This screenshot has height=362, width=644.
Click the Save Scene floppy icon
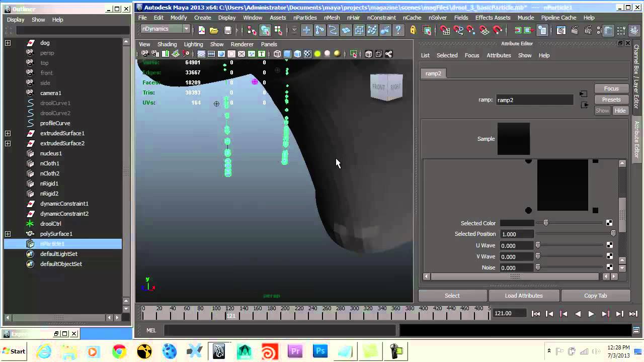(x=228, y=30)
